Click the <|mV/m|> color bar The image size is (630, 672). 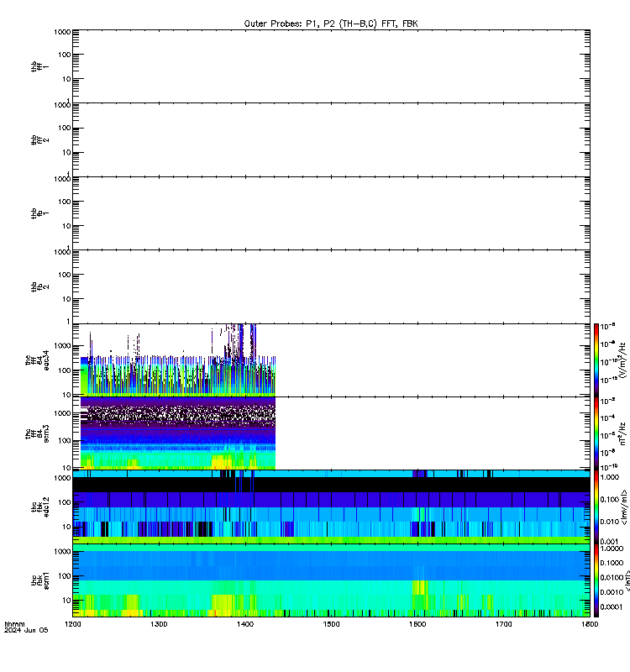coord(596,507)
